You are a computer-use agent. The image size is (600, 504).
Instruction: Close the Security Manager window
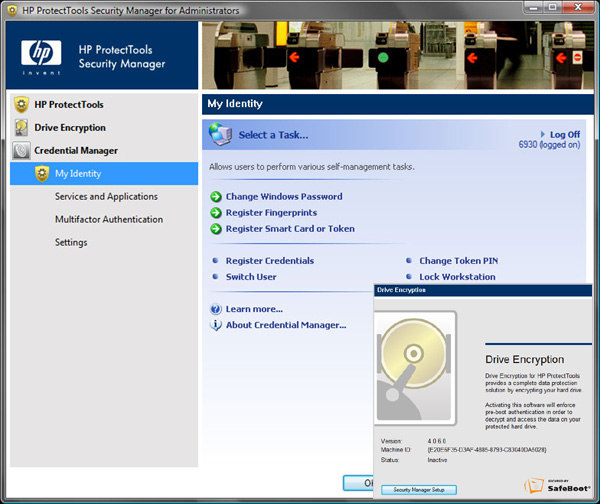[x=578, y=7]
